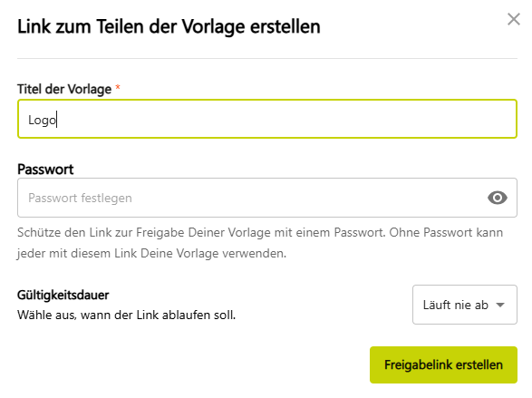Click the red required asterisk

118,87
